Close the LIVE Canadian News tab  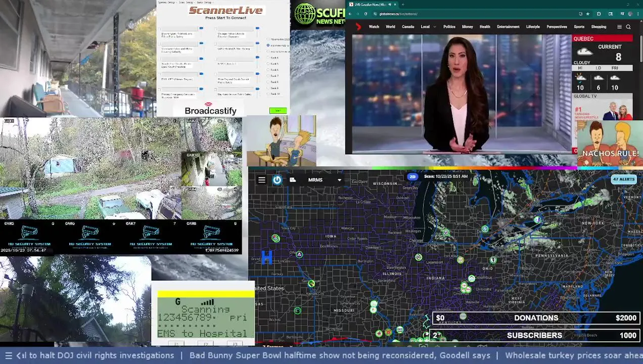coord(395,5)
